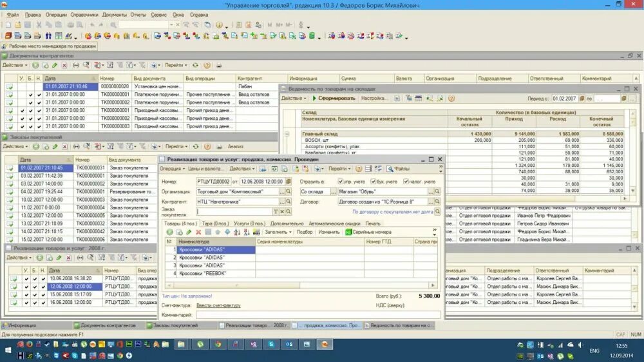
Task: Click the green add row icon in Товары tab
Action: click(x=169, y=232)
